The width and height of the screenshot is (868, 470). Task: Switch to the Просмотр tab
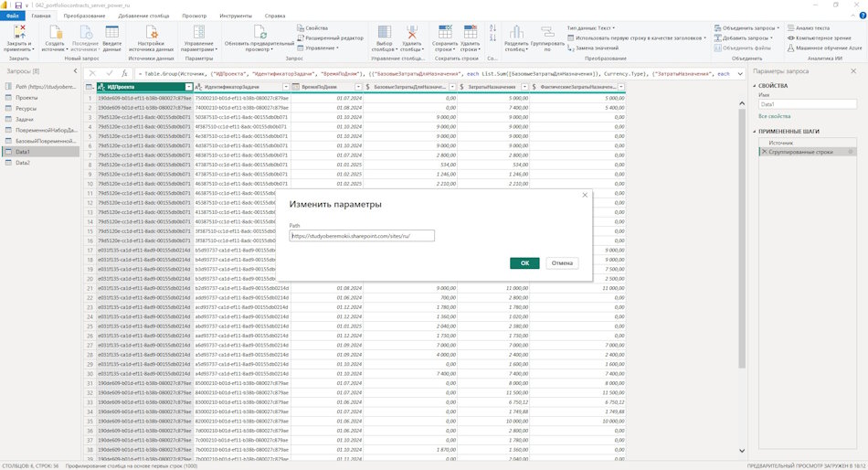(x=195, y=16)
